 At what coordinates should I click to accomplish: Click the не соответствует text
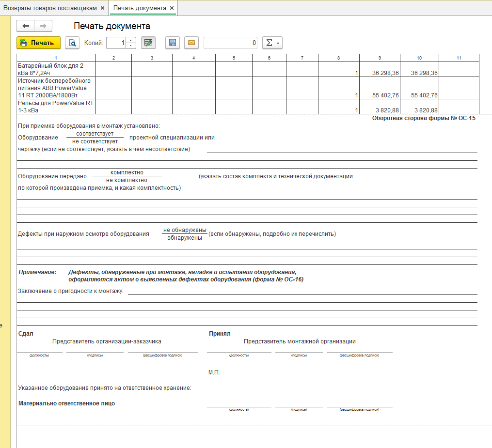click(95, 142)
